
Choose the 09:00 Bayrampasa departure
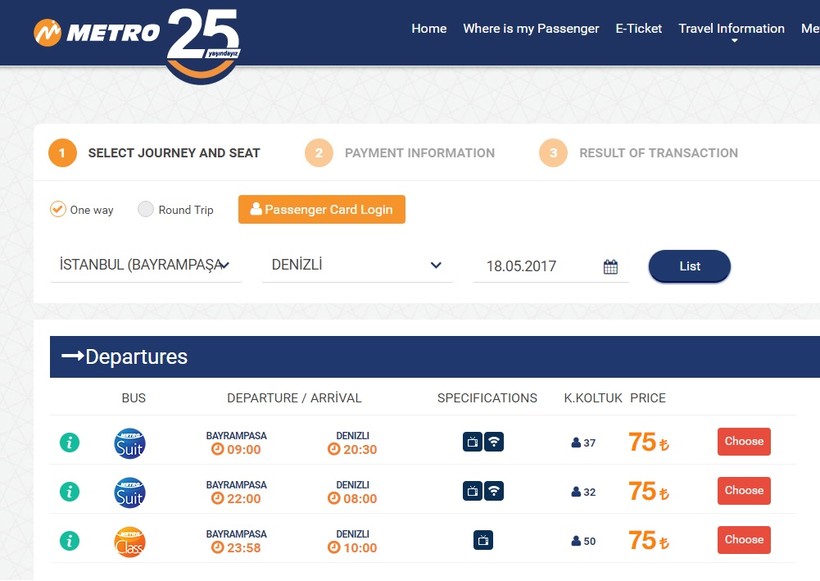point(744,441)
